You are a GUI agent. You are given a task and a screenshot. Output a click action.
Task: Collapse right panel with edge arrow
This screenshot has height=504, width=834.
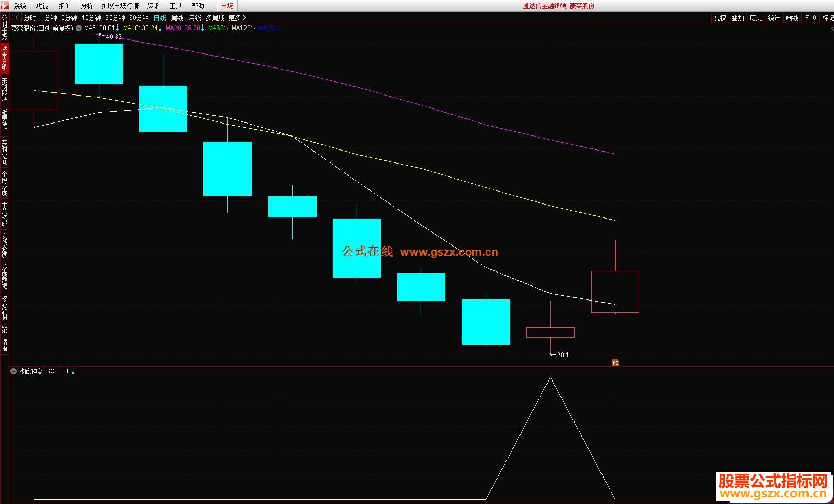(x=831, y=28)
